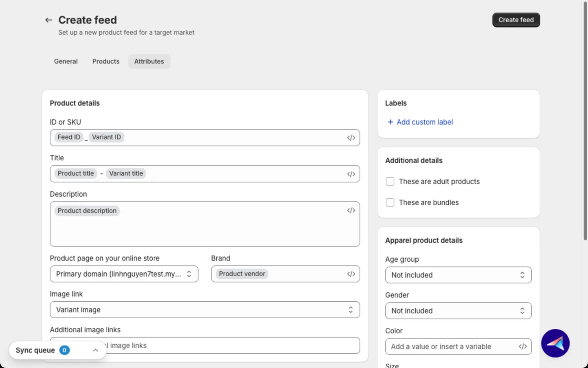Expand the Sync queue panel chevron
This screenshot has height=368, width=588.
(x=95, y=350)
